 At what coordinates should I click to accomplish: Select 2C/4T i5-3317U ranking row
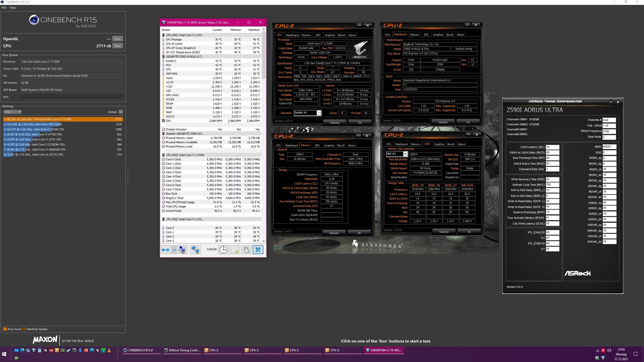(63, 154)
